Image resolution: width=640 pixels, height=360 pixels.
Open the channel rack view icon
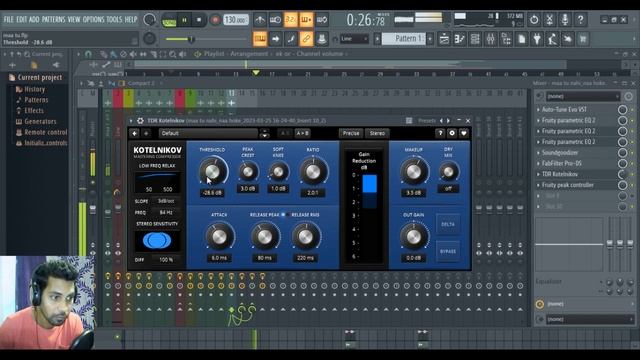pos(475,39)
